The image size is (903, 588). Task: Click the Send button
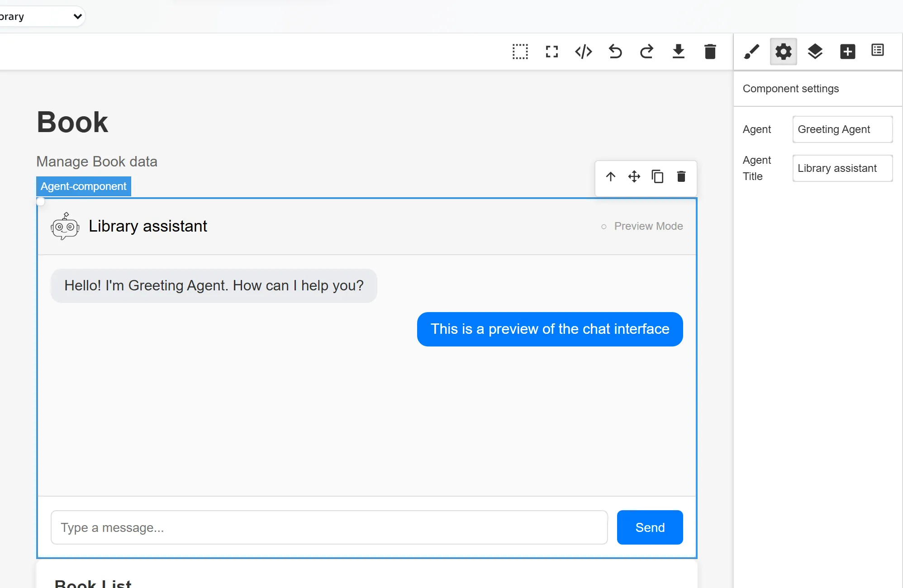[650, 527]
